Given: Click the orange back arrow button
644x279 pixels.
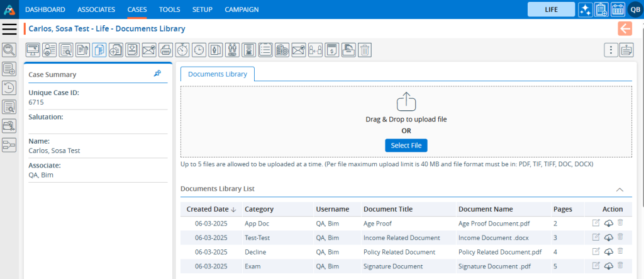Looking at the screenshot, I should (625, 28).
